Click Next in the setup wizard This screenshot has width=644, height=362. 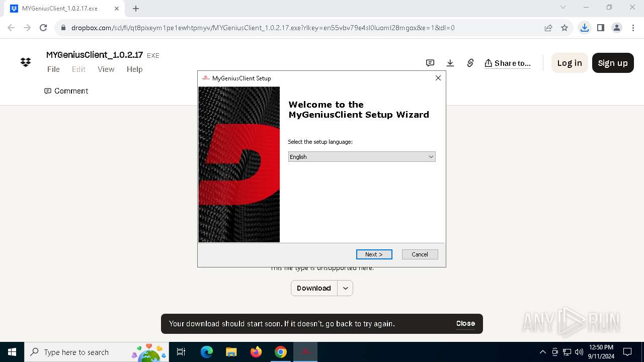(x=374, y=254)
